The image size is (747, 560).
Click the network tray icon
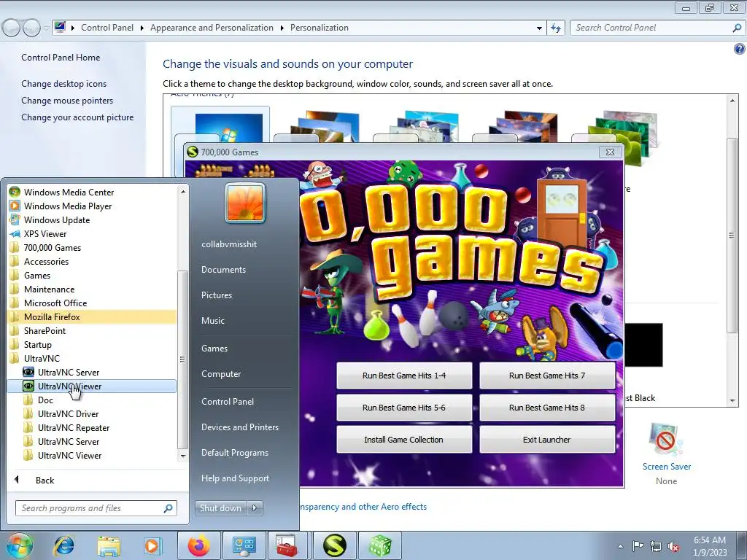656,546
